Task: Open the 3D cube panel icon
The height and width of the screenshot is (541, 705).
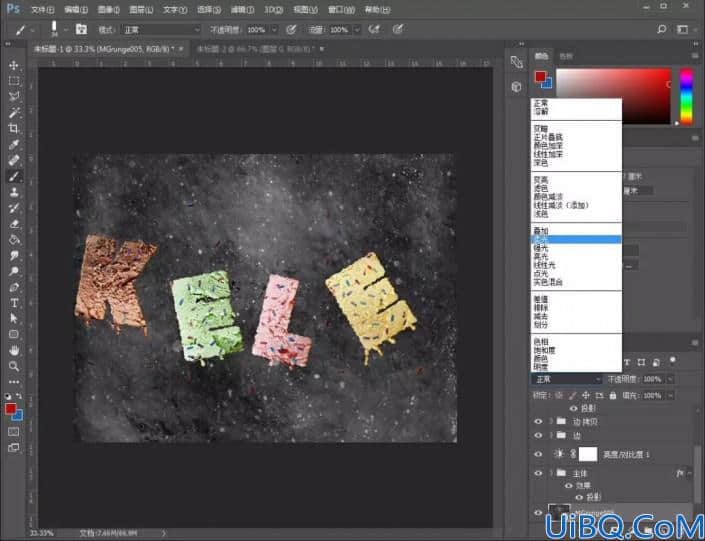Action: 517,86
